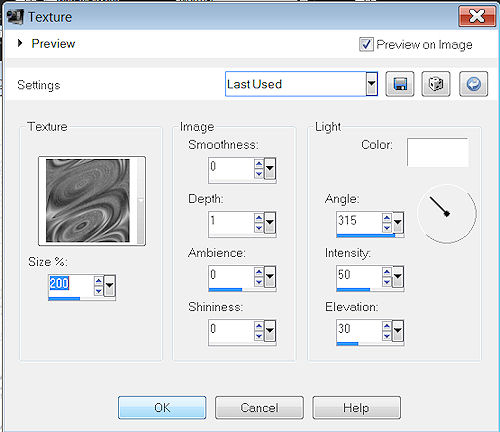Click the Randomize parameters dice icon
Image resolution: width=500 pixels, height=432 pixels.
436,84
